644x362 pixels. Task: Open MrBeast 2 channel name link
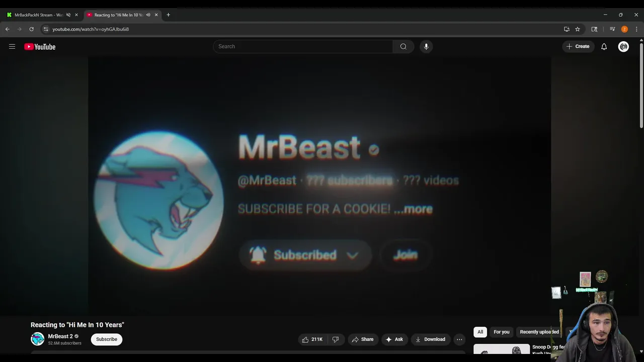[x=60, y=336]
